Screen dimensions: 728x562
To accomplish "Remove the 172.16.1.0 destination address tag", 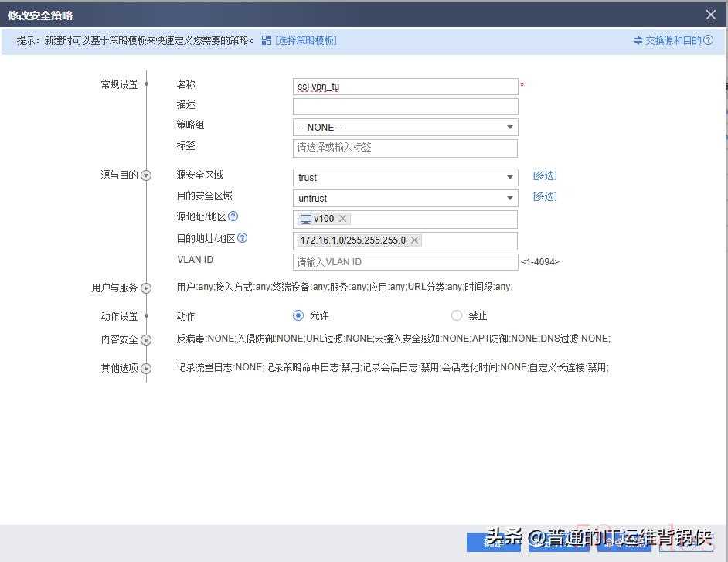I will [414, 240].
